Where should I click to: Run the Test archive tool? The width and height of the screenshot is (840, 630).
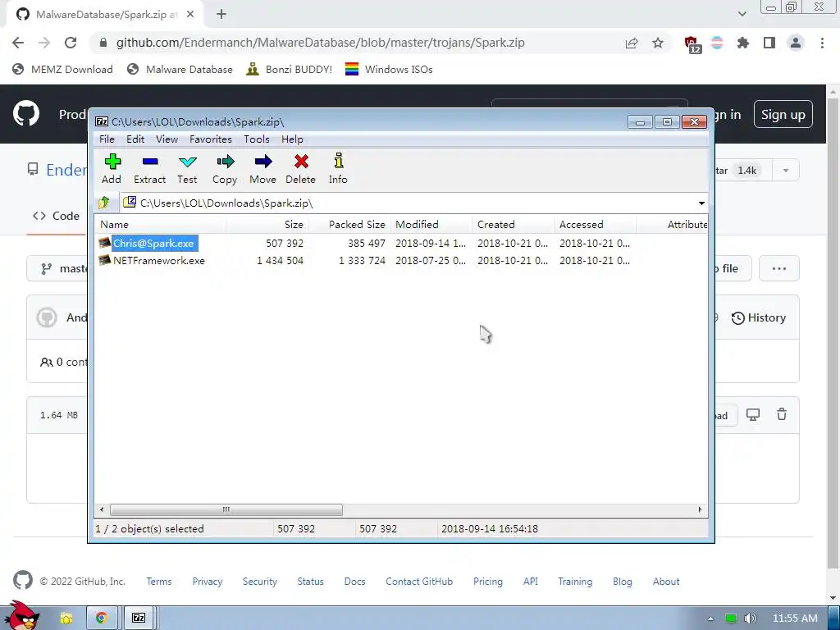188,169
